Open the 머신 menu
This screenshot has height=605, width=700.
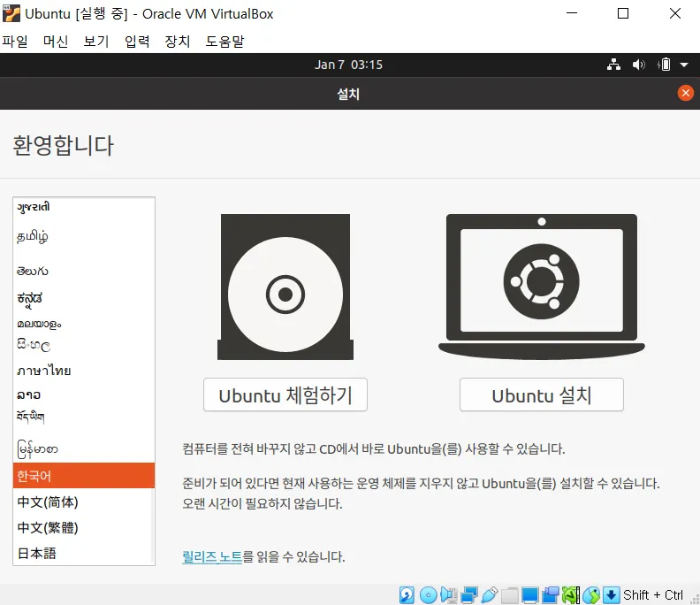56,41
